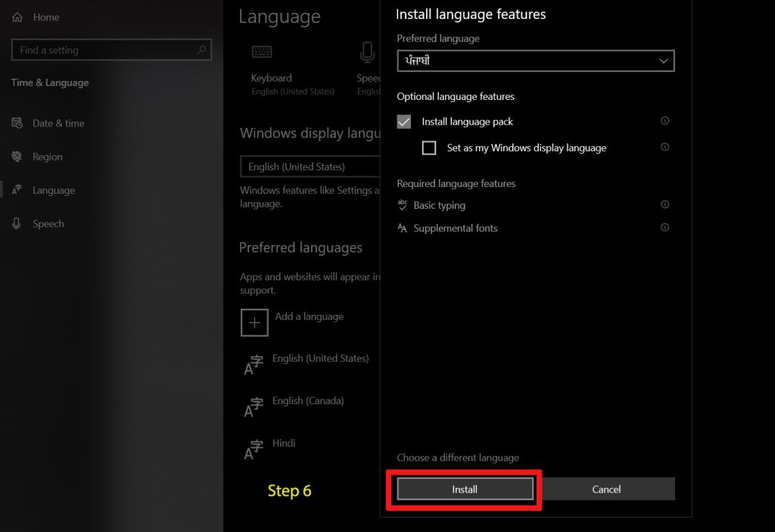775x532 pixels.
Task: Click the Region globe icon
Action: [x=17, y=156]
